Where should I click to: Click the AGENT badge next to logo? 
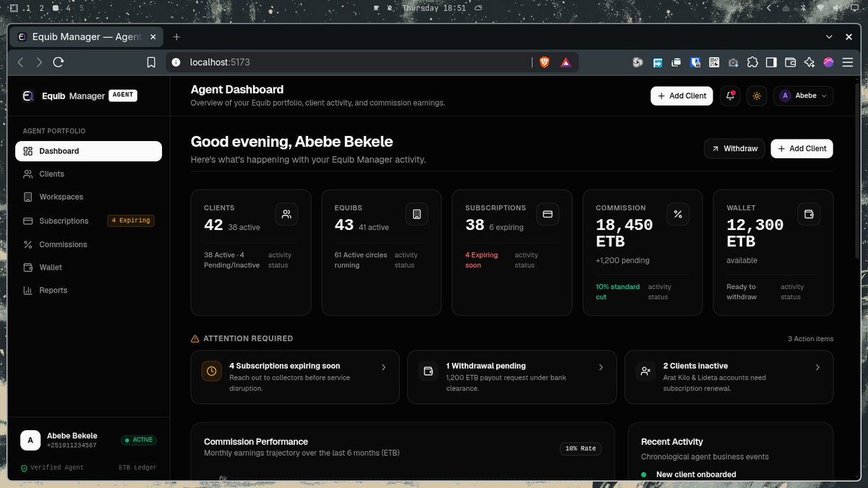point(123,95)
